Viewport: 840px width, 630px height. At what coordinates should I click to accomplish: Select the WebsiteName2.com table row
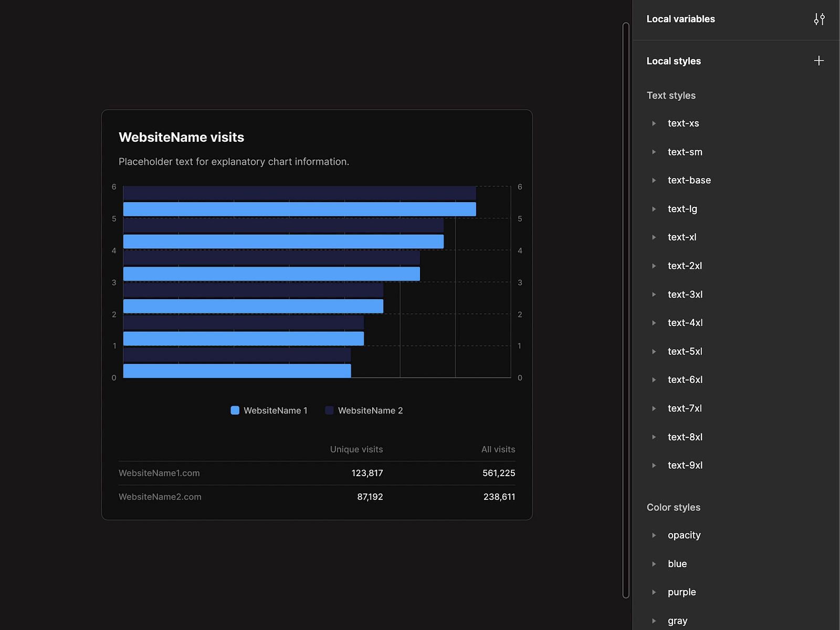pyautogui.click(x=160, y=497)
